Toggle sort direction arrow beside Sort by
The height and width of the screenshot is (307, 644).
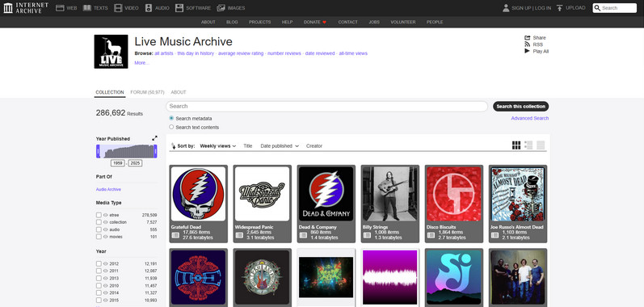coord(173,145)
